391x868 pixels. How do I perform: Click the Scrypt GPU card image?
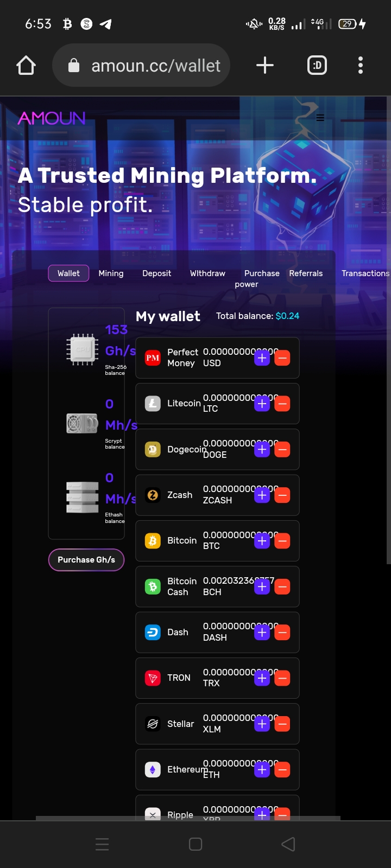click(x=82, y=423)
